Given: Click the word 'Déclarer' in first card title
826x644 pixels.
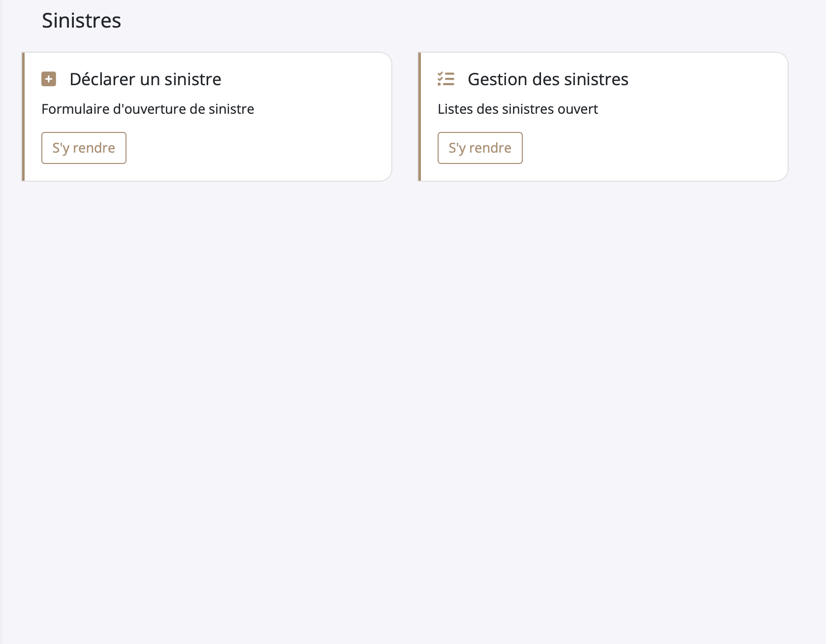Looking at the screenshot, I should [x=102, y=79].
